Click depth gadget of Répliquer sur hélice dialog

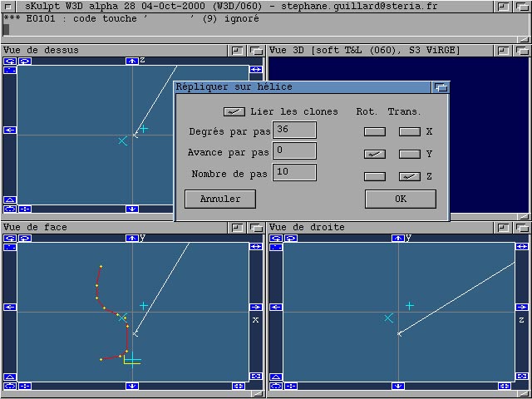point(441,87)
